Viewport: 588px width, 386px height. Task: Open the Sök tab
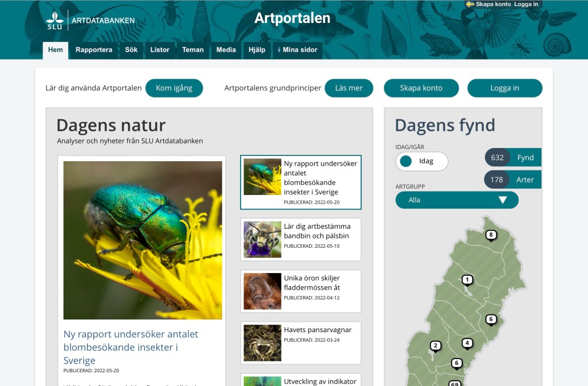coord(131,50)
